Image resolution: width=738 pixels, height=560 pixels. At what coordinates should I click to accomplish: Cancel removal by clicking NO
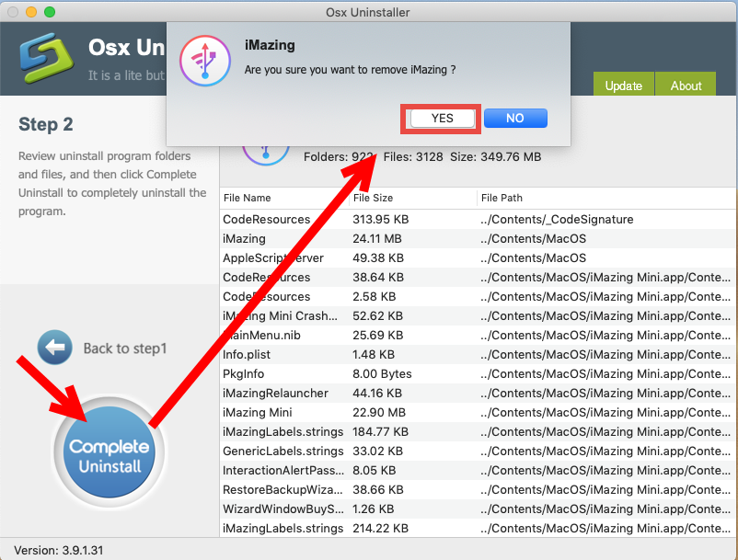[514, 117]
